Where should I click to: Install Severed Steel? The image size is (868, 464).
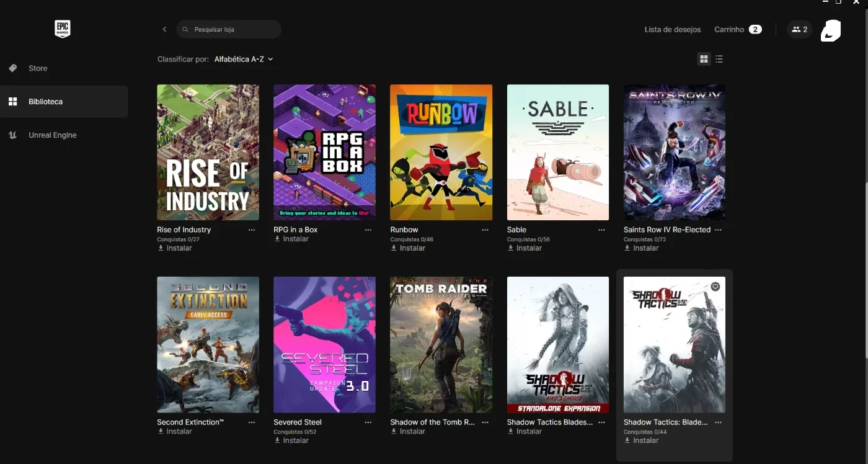click(x=291, y=440)
